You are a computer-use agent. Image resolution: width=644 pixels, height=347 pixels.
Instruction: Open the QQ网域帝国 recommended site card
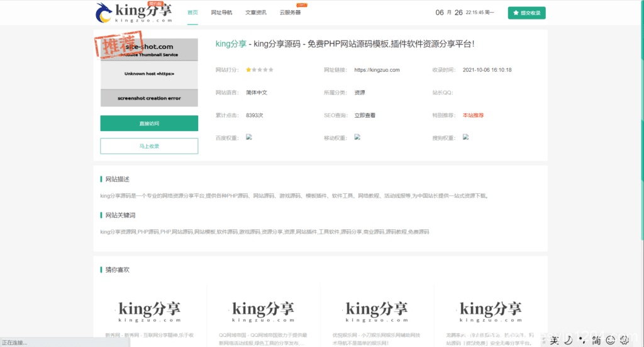coord(264,317)
